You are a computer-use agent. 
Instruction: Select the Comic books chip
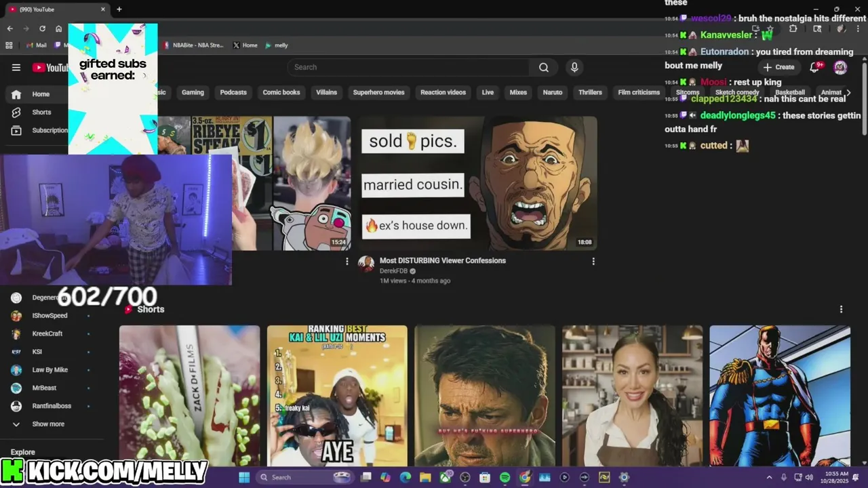pyautogui.click(x=281, y=92)
